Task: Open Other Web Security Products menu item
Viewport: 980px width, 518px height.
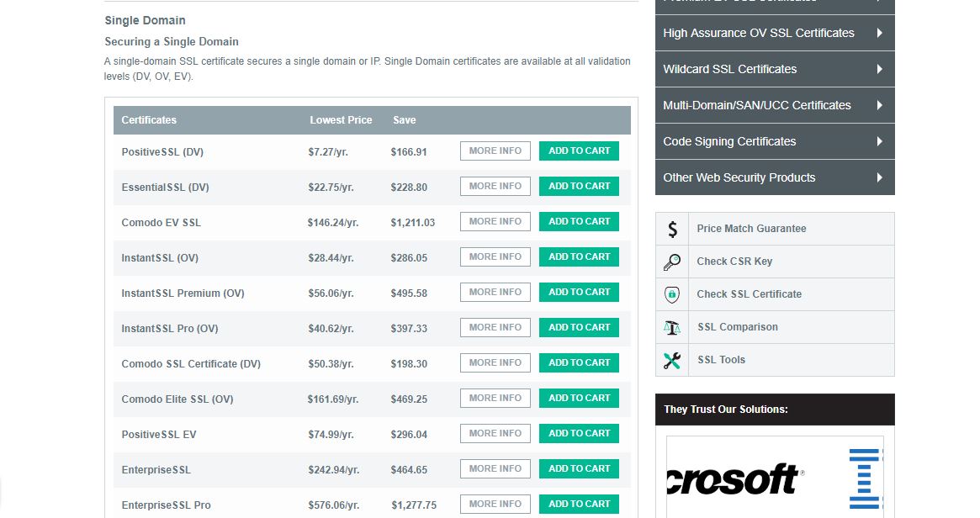Action: tap(775, 178)
